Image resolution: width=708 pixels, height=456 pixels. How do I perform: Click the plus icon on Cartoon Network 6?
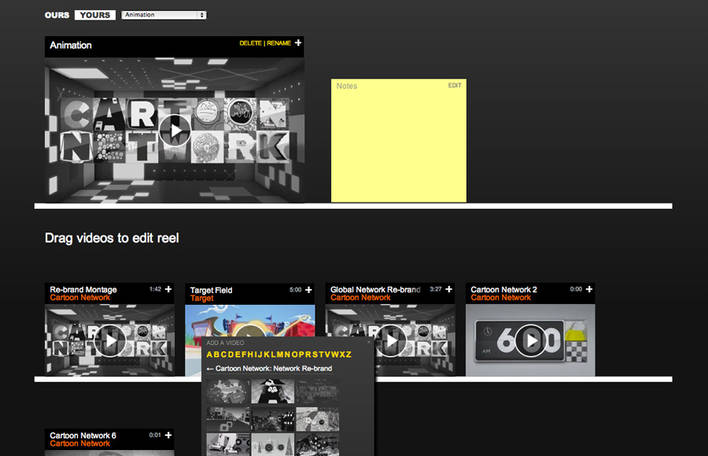[168, 435]
